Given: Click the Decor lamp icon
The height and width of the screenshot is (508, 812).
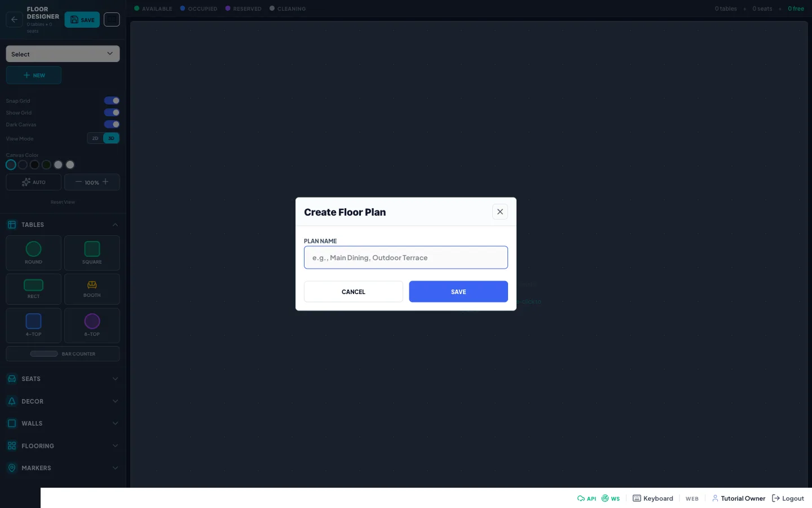Looking at the screenshot, I should tap(12, 401).
